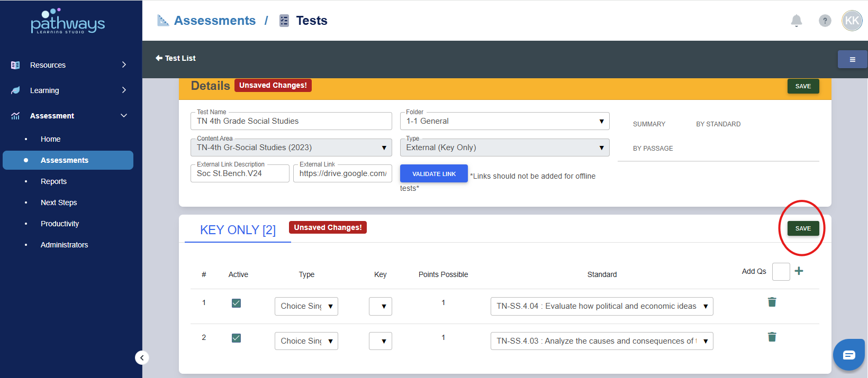Open the KK user avatar menu

tap(852, 21)
